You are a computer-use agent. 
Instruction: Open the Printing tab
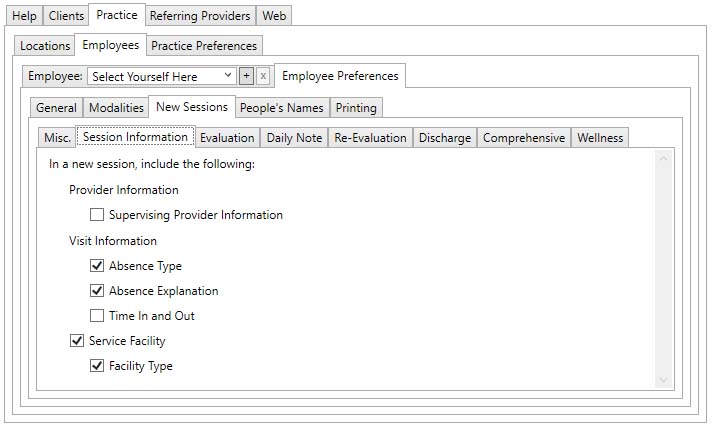[x=356, y=108]
